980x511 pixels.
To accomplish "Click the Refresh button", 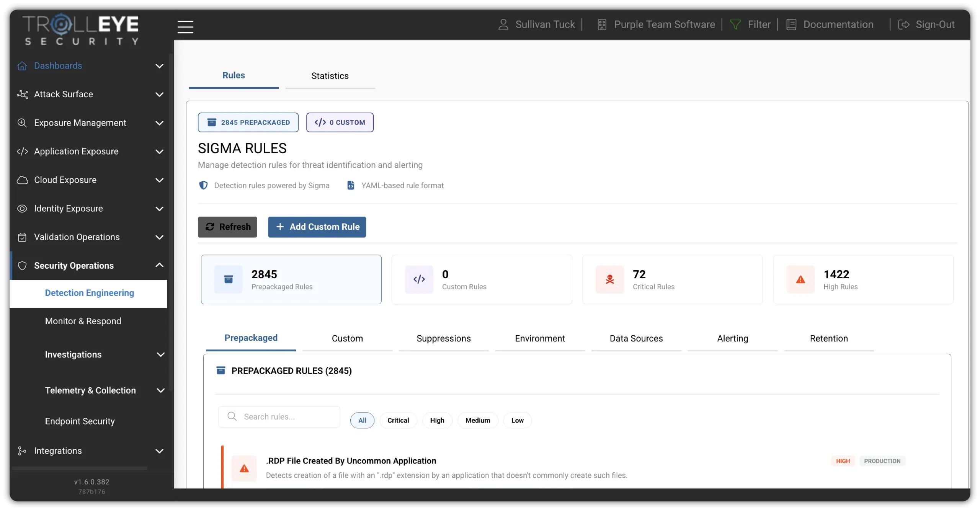I will (x=227, y=227).
